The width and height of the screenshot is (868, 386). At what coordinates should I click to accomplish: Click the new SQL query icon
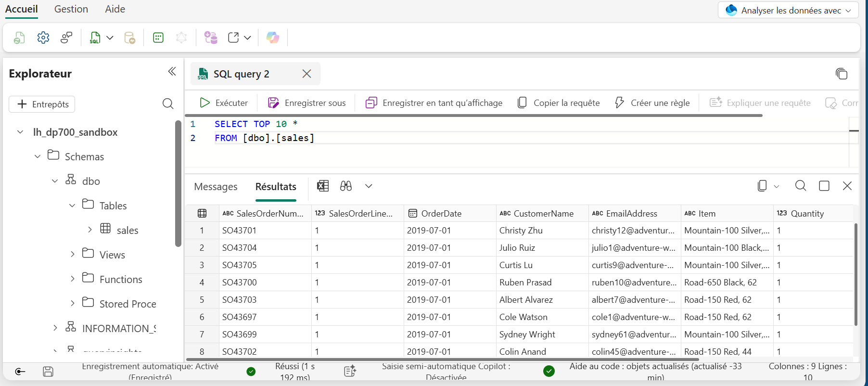tap(95, 38)
